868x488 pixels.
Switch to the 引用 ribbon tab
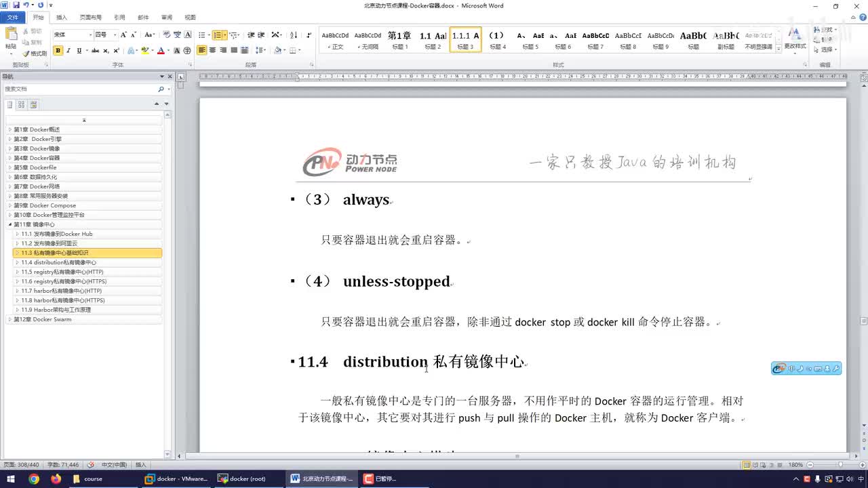point(119,18)
